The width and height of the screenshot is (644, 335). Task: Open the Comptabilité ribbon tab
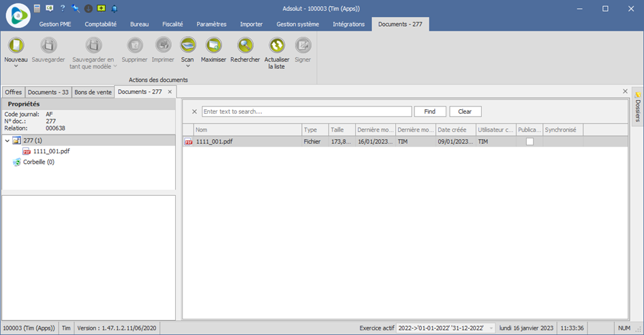coord(101,25)
